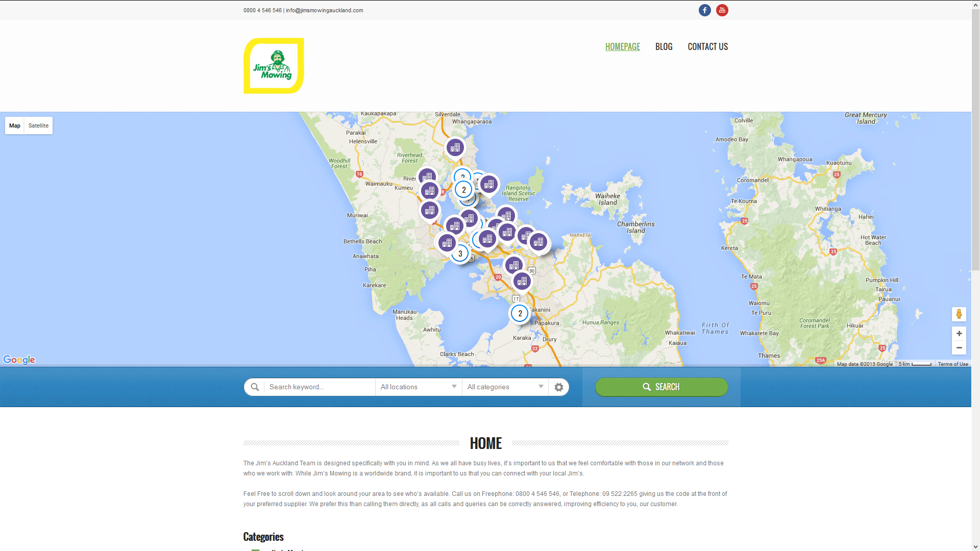Select the Street View pegman icon

click(959, 314)
